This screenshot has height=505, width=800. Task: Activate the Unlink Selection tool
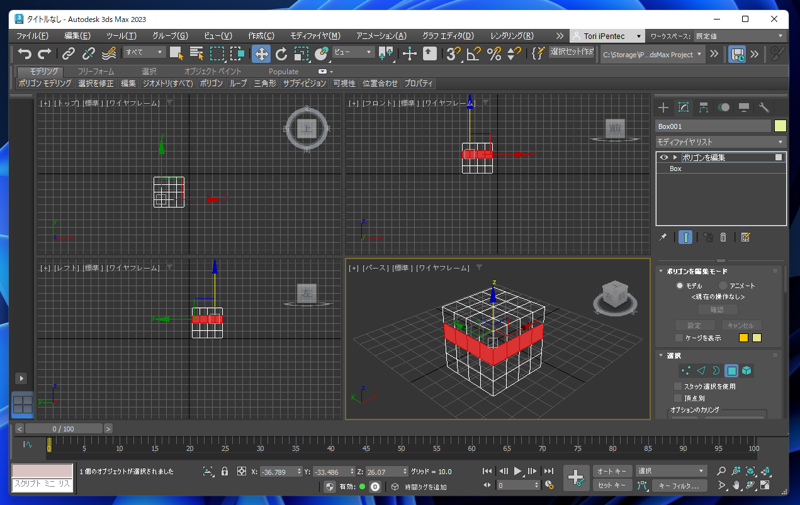point(89,53)
